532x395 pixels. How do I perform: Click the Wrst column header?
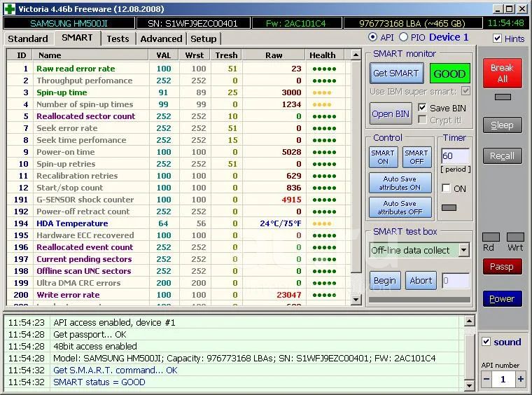tap(195, 55)
